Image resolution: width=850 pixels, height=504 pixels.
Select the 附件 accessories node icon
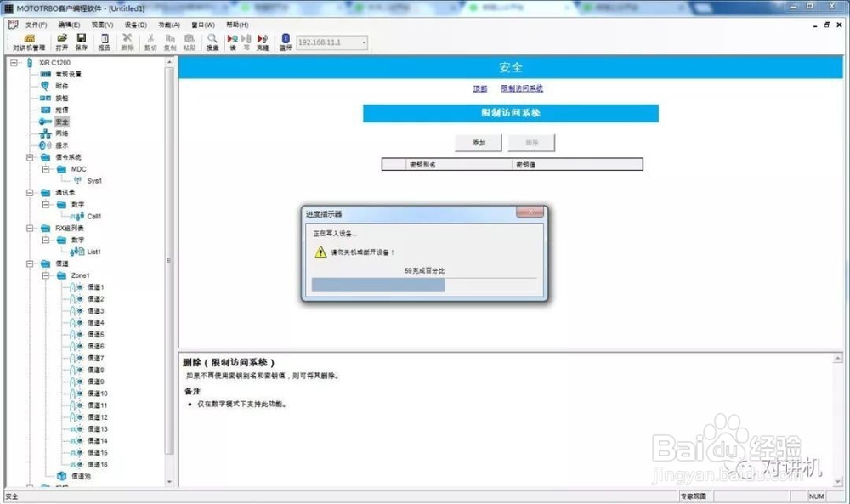[x=45, y=86]
